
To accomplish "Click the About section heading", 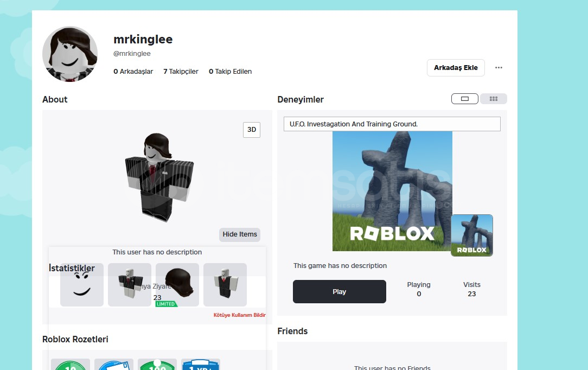I will tap(55, 100).
